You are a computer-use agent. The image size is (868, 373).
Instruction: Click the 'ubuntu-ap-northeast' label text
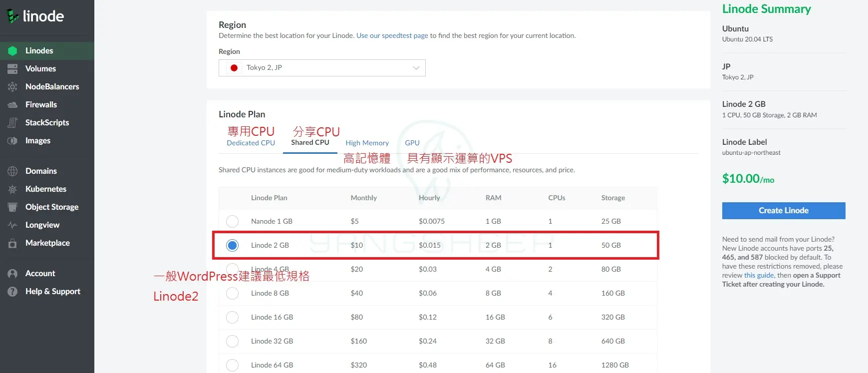click(x=751, y=153)
